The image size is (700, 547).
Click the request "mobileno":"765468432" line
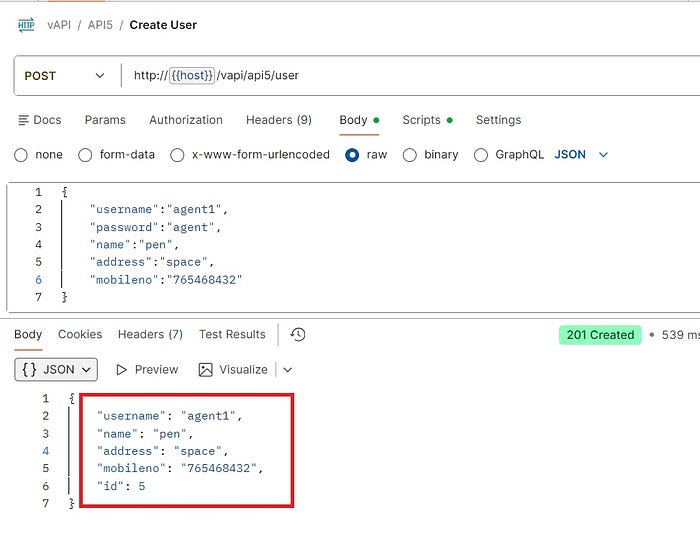(166, 280)
